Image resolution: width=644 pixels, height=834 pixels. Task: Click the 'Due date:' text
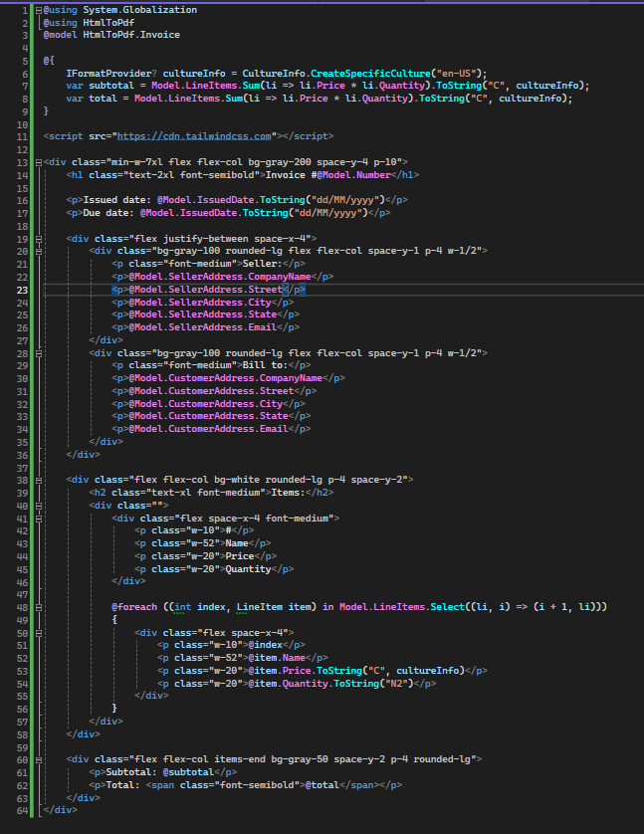click(x=108, y=213)
